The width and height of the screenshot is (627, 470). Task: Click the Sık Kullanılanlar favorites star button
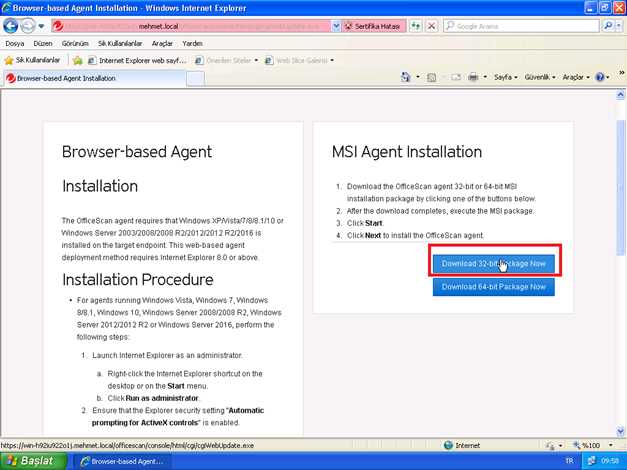point(32,60)
